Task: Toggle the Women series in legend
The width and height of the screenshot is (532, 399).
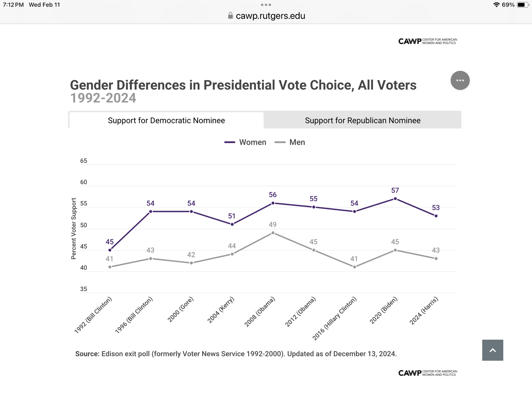Action: click(x=245, y=142)
